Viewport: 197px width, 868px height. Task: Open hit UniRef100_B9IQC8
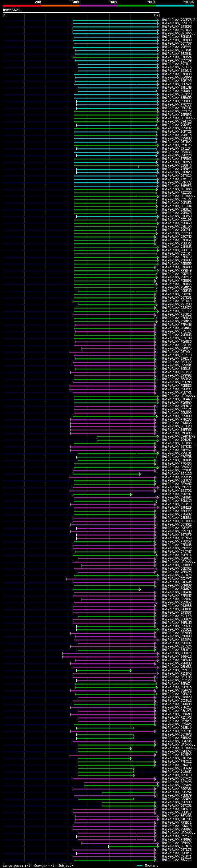177,30
